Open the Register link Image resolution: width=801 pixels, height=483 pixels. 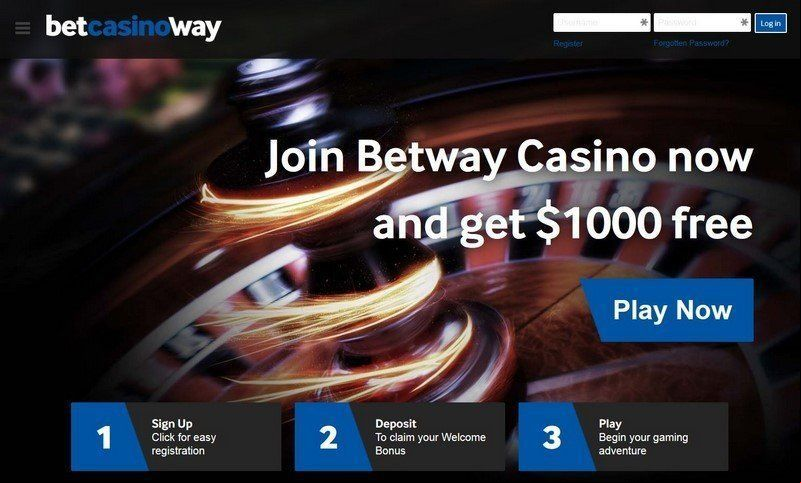click(568, 44)
